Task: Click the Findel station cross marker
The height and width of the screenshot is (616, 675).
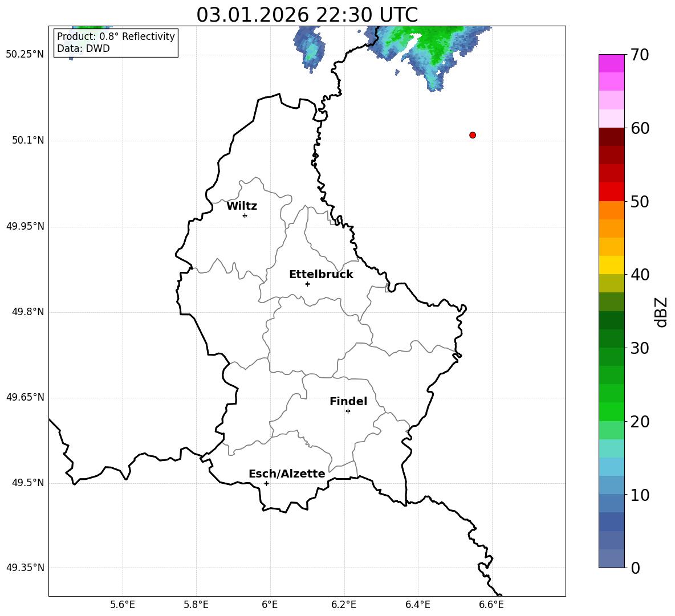Action: [348, 411]
